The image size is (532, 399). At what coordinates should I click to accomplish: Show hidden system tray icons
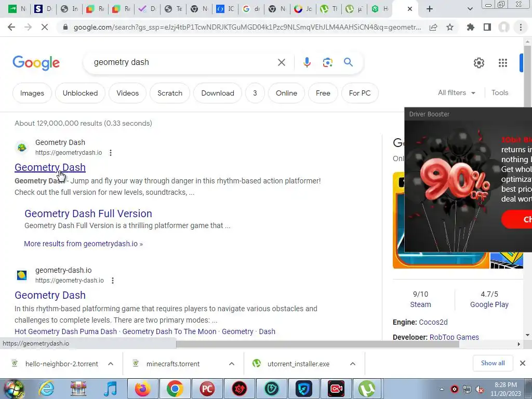442,389
